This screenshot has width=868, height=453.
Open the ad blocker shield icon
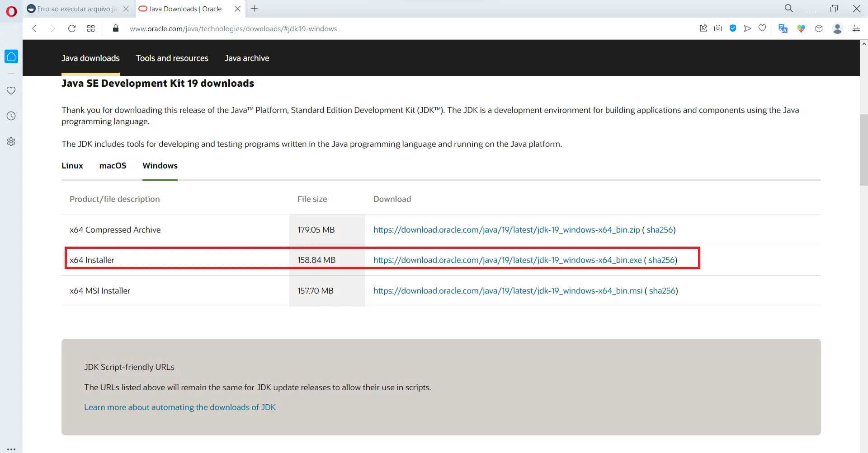[x=733, y=28]
